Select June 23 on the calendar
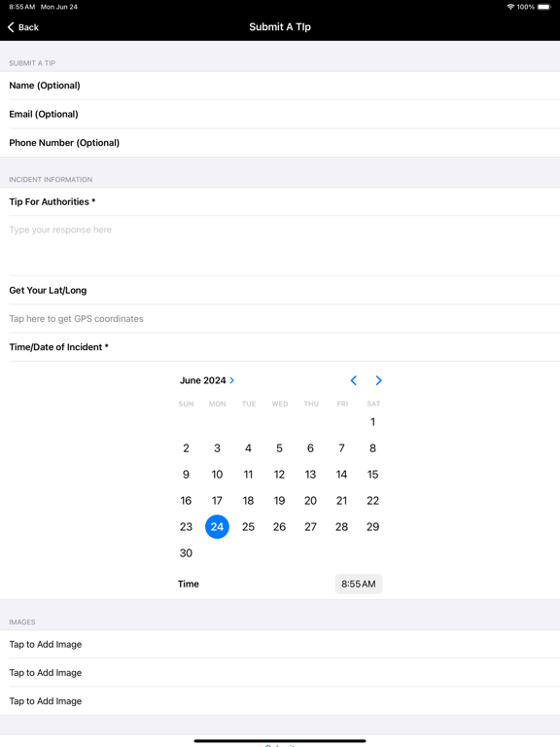560x747 pixels. [186, 527]
